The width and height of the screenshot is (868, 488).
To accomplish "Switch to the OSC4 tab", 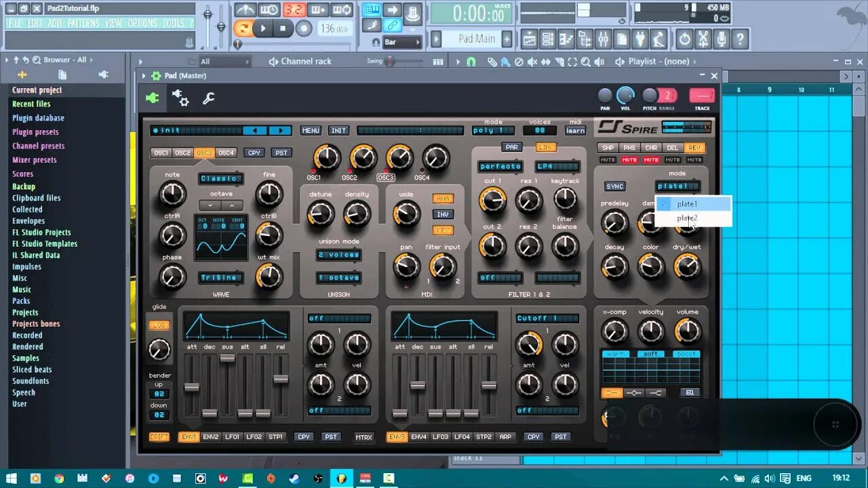I will tap(226, 153).
